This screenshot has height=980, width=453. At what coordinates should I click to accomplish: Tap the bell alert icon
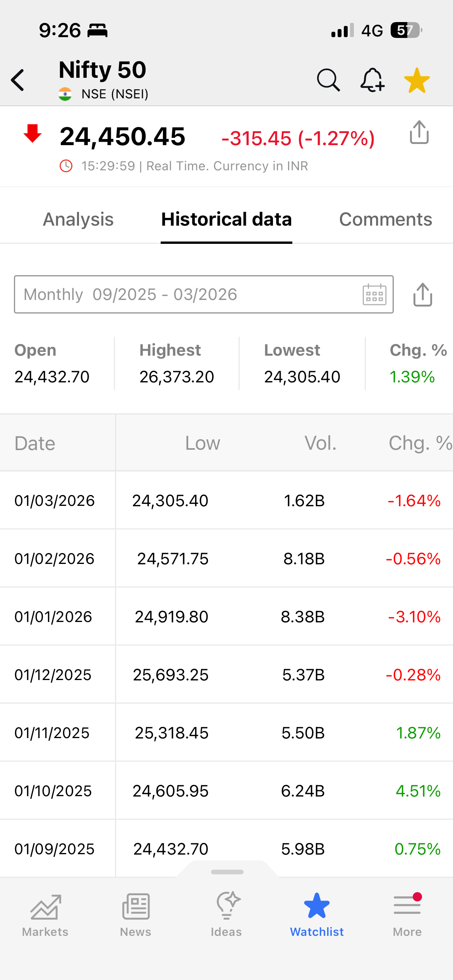click(372, 80)
